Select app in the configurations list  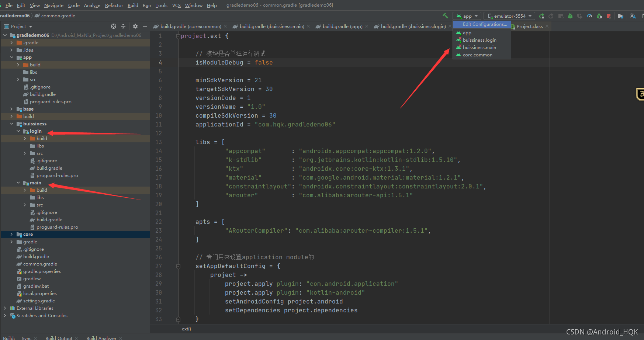click(482, 33)
